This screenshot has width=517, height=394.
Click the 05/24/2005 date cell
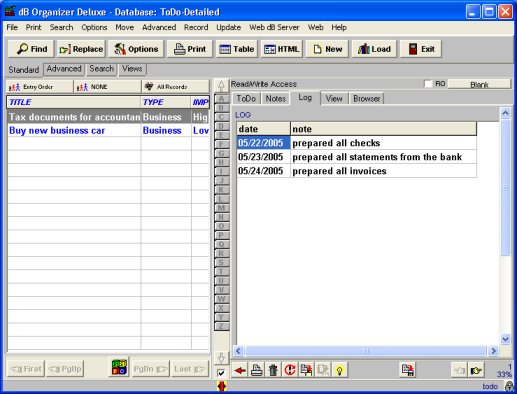pos(263,171)
